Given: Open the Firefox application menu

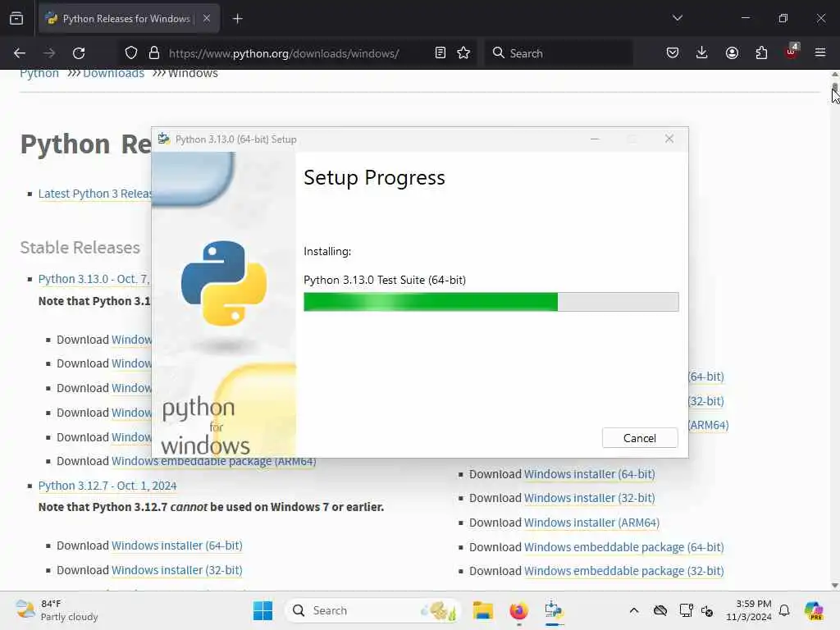Looking at the screenshot, I should [820, 53].
